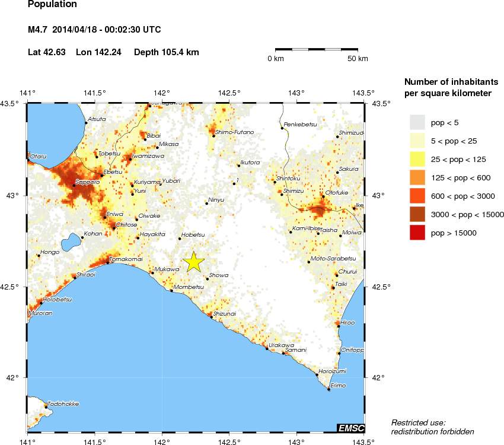Click the Shizunai coastal town marker
The image size is (504, 445).
[x=211, y=317]
